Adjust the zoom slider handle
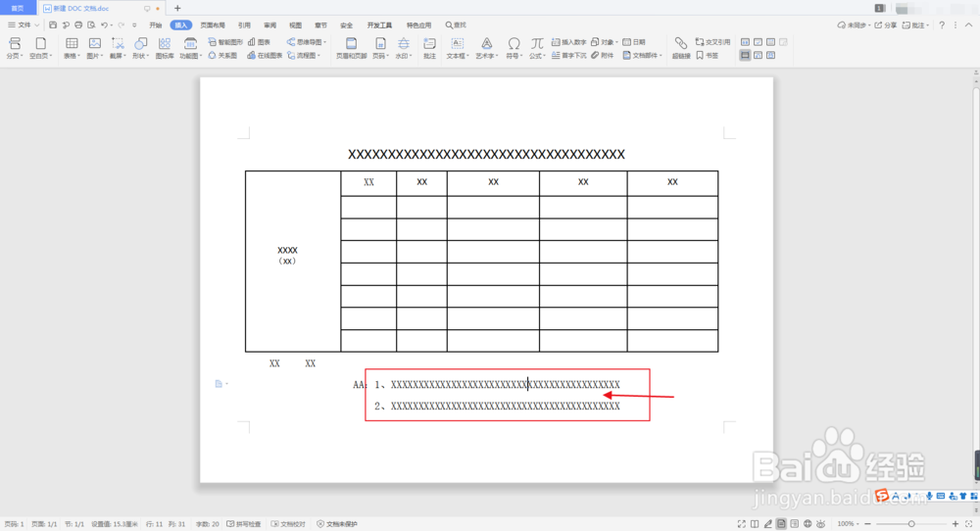This screenshot has height=531, width=980. 911,524
